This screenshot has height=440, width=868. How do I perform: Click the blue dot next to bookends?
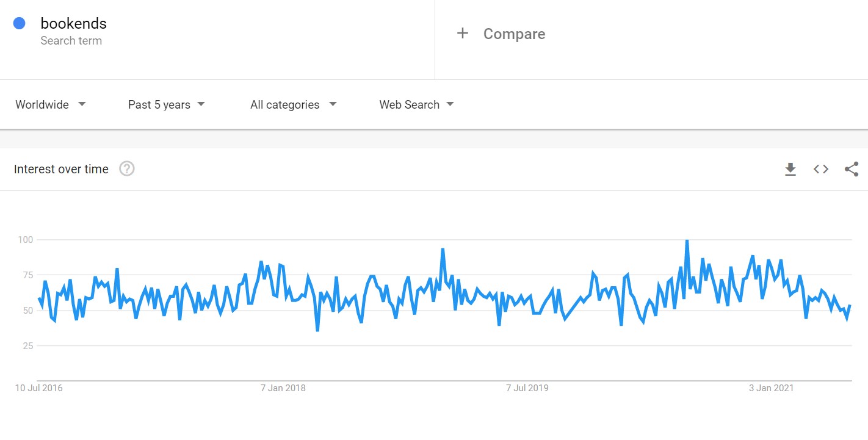click(x=19, y=23)
